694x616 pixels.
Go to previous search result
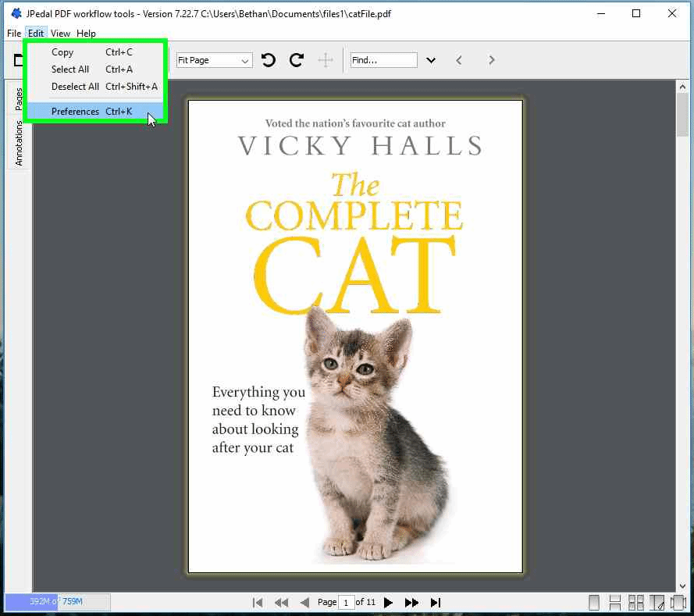459,60
